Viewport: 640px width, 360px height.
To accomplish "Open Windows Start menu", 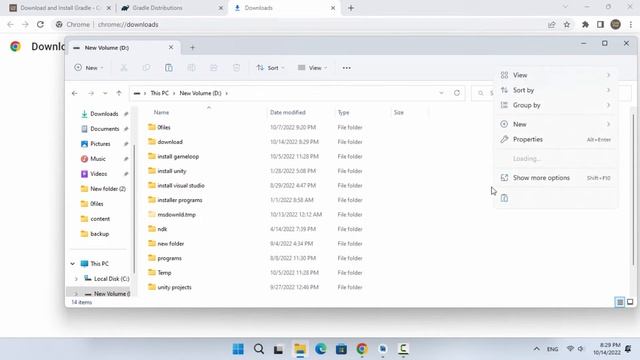I will 238,349.
